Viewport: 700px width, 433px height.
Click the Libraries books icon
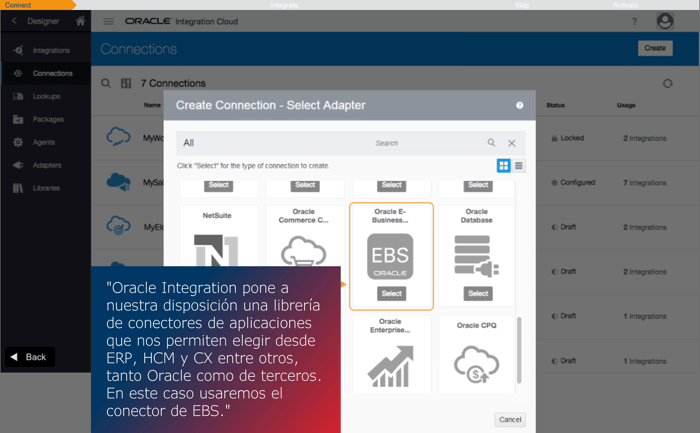pyautogui.click(x=18, y=188)
